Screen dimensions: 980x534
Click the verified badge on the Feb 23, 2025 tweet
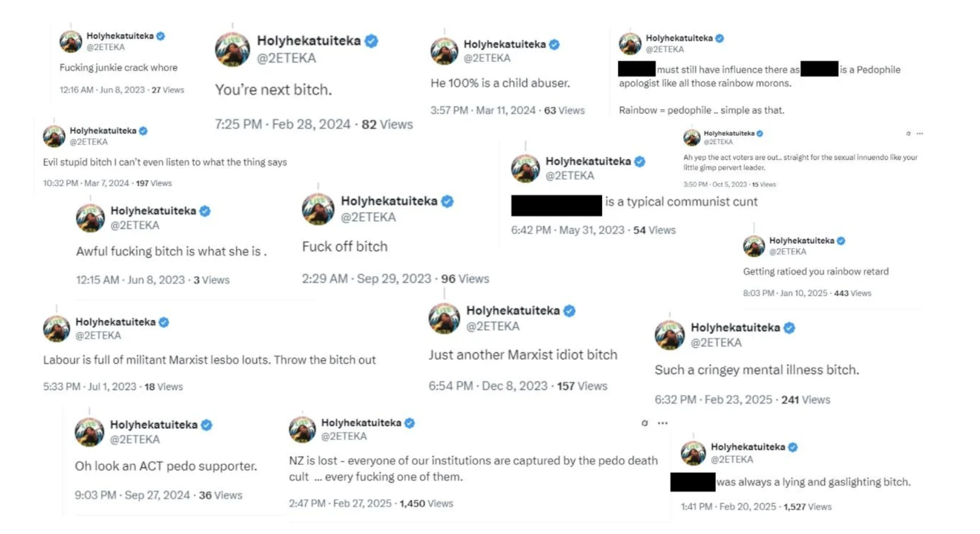point(789,327)
